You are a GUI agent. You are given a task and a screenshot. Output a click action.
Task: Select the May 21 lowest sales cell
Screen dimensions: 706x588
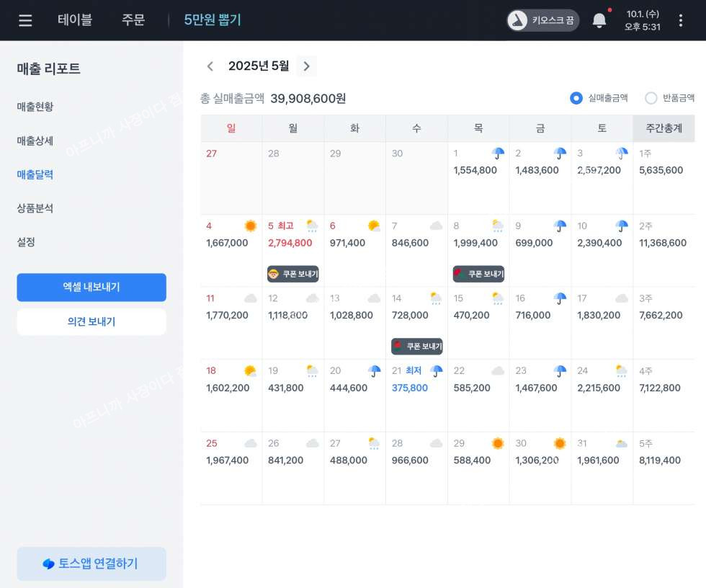click(416, 395)
